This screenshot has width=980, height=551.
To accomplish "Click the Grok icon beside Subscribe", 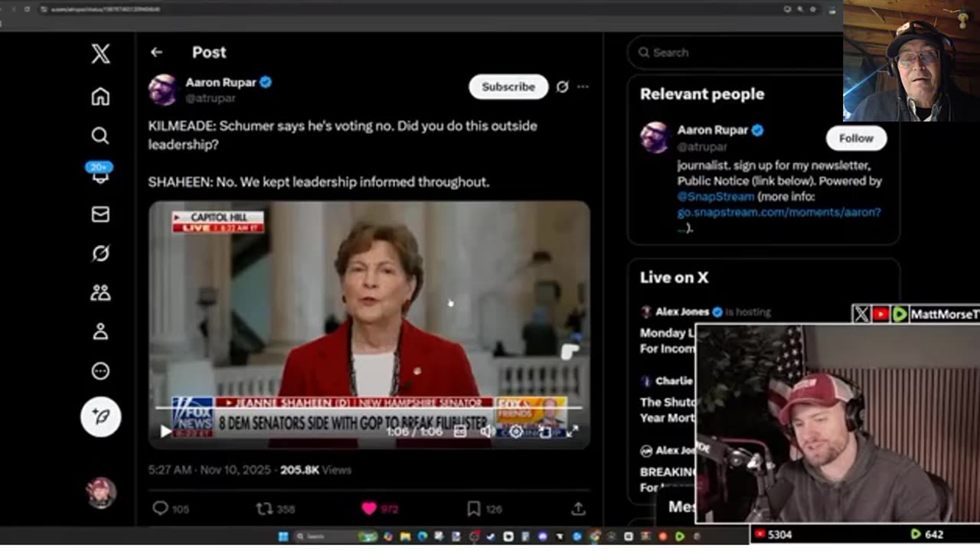I will point(562,86).
